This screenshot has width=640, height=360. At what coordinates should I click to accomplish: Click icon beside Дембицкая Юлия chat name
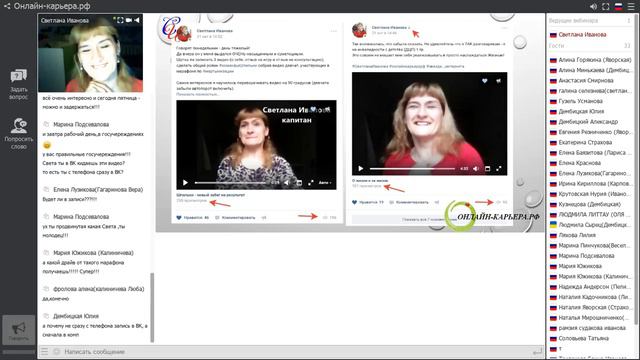46,316
